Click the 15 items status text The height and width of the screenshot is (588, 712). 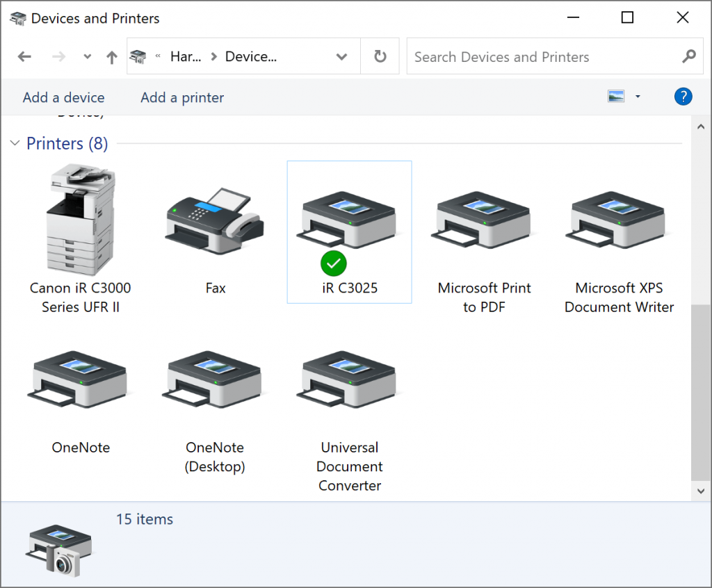145,519
